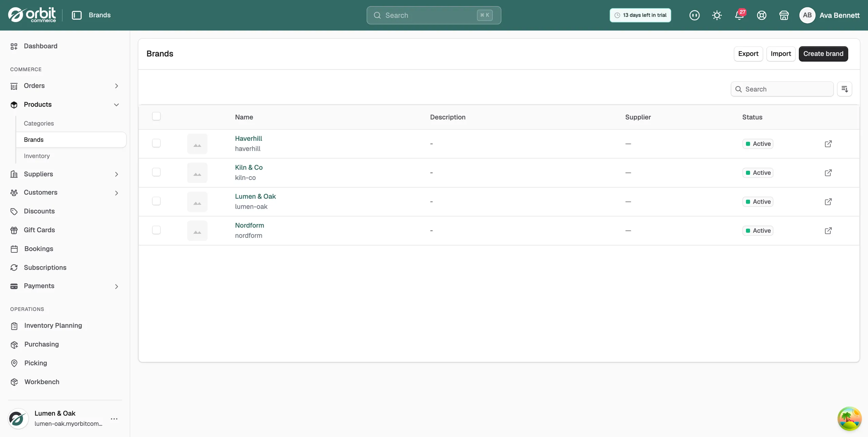Check the Lumen & Oak row checkbox
Viewport: 868px width, 437px height.
point(156,201)
